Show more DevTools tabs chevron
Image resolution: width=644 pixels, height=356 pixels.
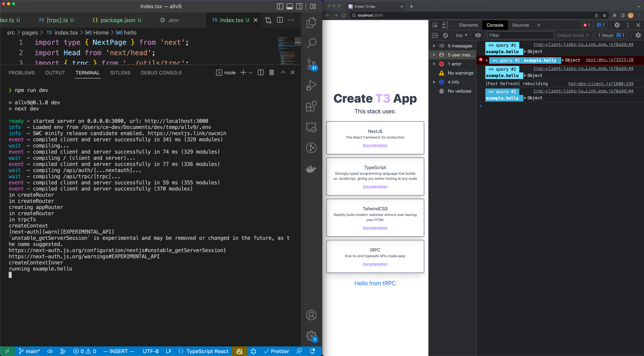539,25
